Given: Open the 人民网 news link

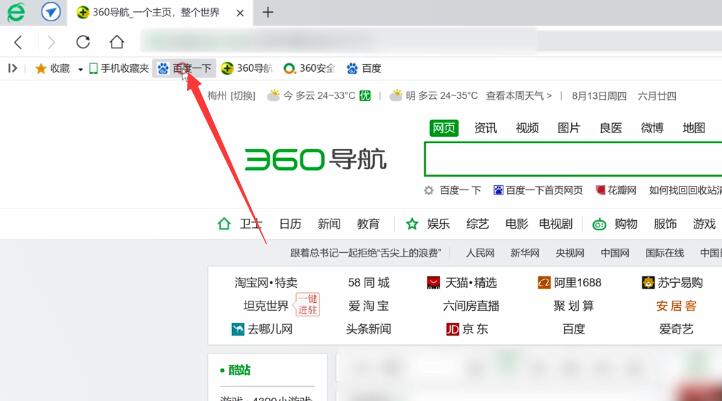Looking at the screenshot, I should [x=480, y=253].
